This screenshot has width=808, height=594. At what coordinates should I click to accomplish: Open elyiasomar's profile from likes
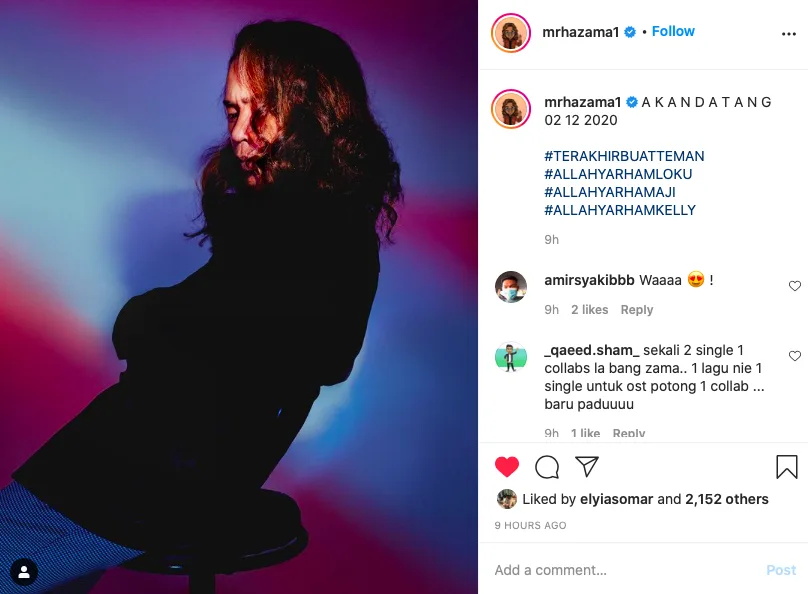(616, 499)
